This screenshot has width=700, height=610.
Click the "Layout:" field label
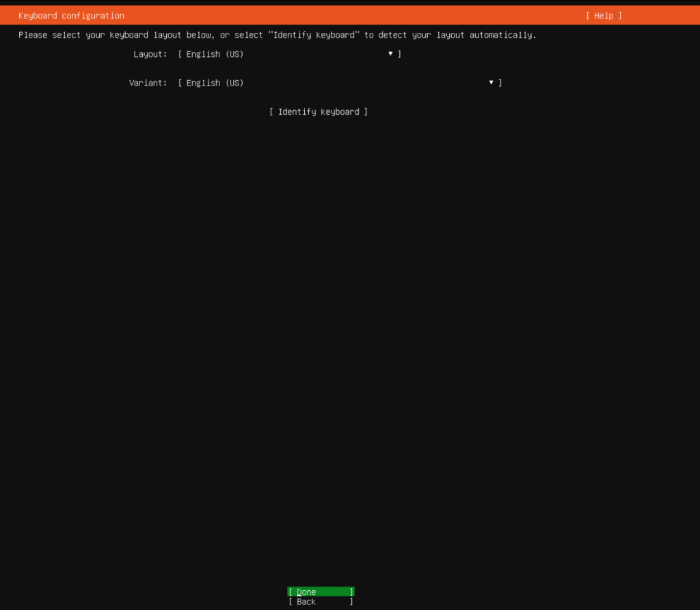[x=150, y=54]
